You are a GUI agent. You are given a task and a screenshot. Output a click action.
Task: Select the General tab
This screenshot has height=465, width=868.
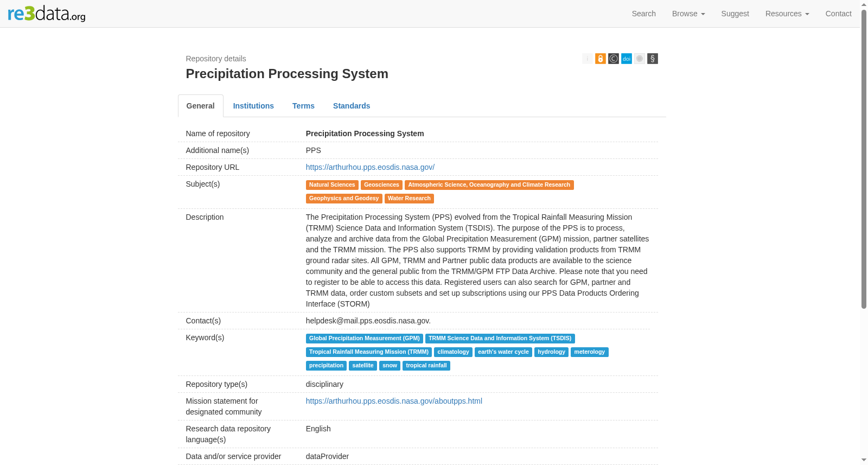[x=201, y=106]
